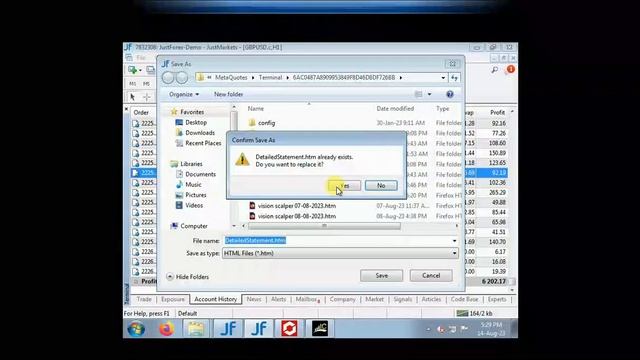Select Music library

click(193, 184)
